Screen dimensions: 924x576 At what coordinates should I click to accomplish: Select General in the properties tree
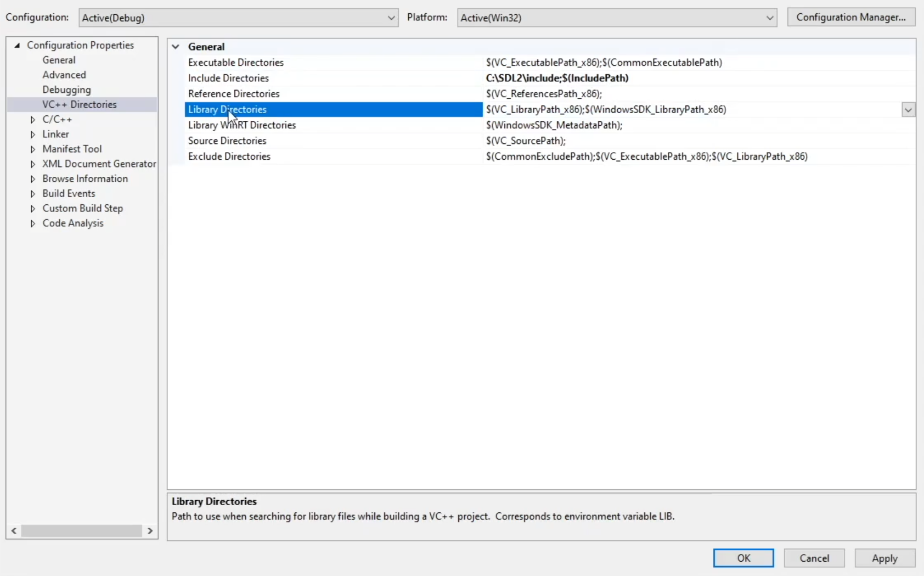coord(59,60)
